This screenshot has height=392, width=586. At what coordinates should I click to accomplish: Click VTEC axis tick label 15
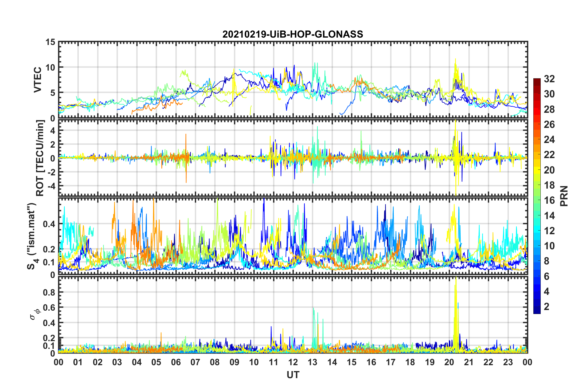click(50, 42)
